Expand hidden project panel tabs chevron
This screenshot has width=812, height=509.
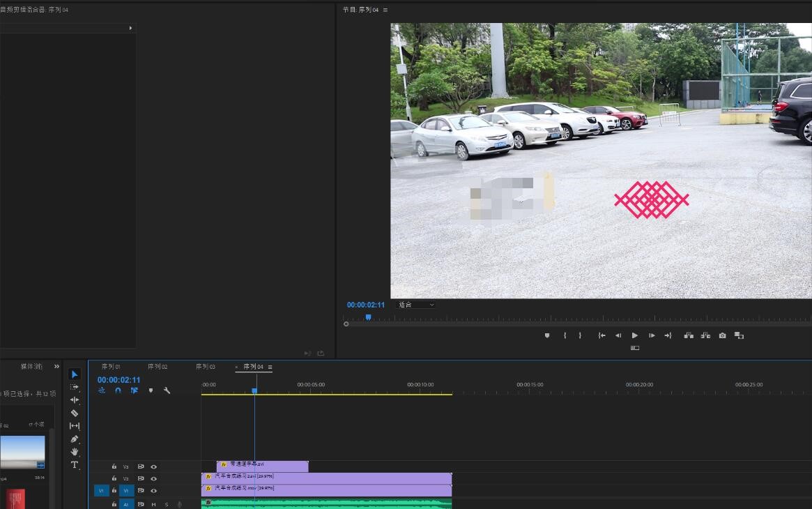57,367
